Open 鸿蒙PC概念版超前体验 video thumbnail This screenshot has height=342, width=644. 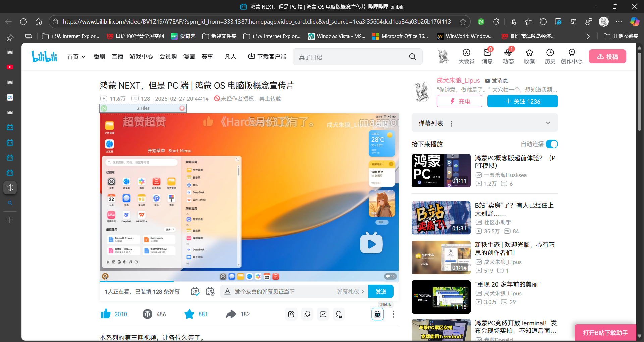[441, 170]
